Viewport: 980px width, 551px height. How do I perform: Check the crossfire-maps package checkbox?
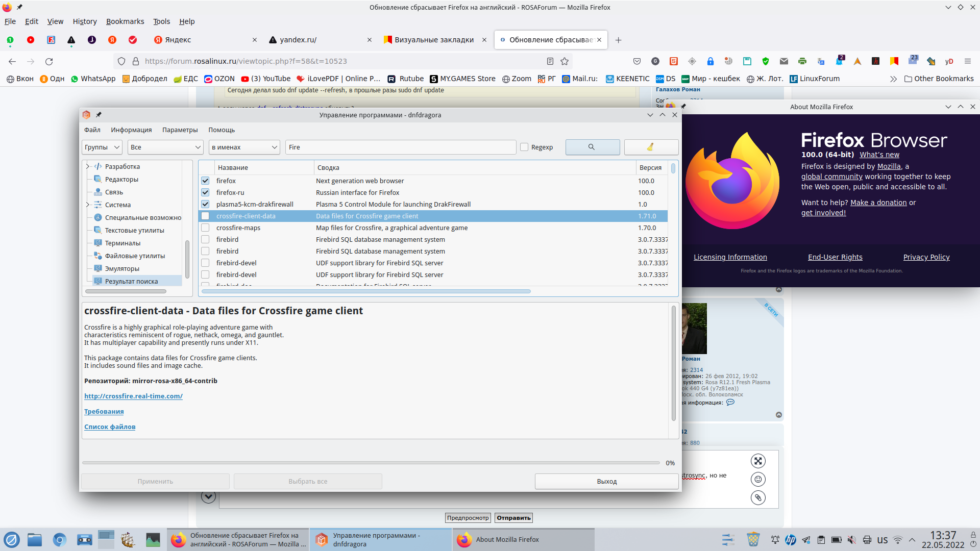(205, 228)
